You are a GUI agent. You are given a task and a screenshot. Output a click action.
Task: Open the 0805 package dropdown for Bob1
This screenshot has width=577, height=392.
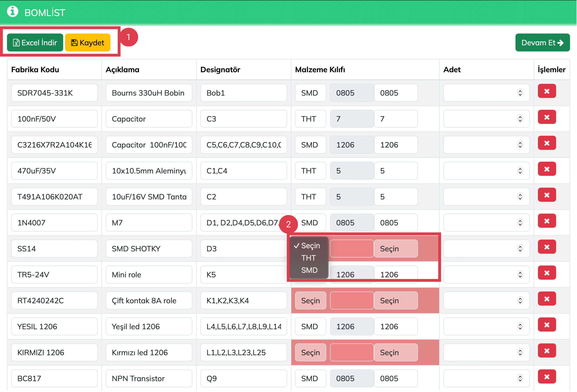pyautogui.click(x=396, y=93)
